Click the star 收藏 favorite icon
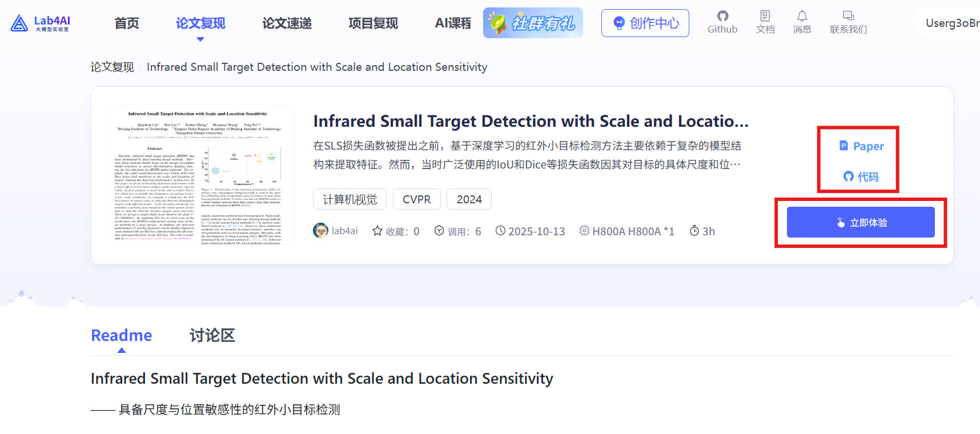The width and height of the screenshot is (980, 434). click(x=377, y=231)
